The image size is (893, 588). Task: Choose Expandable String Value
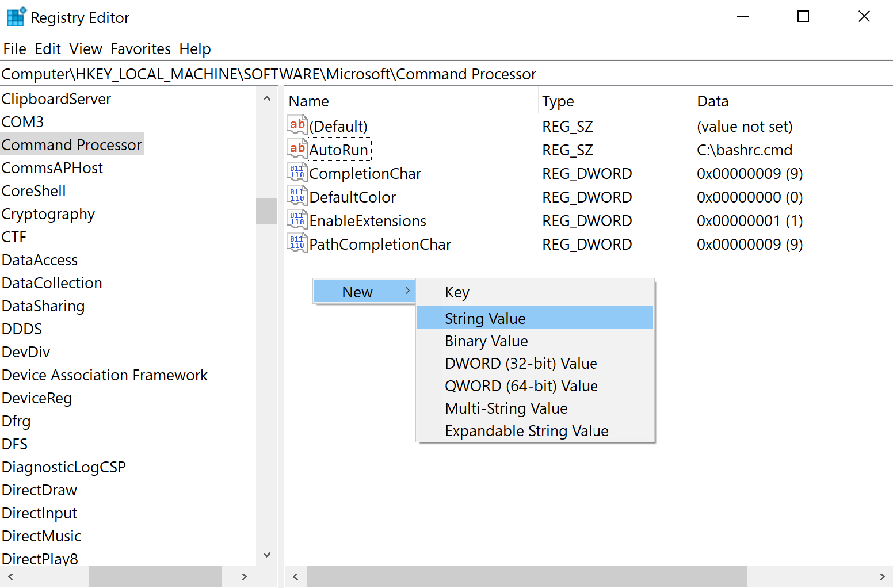535,431
